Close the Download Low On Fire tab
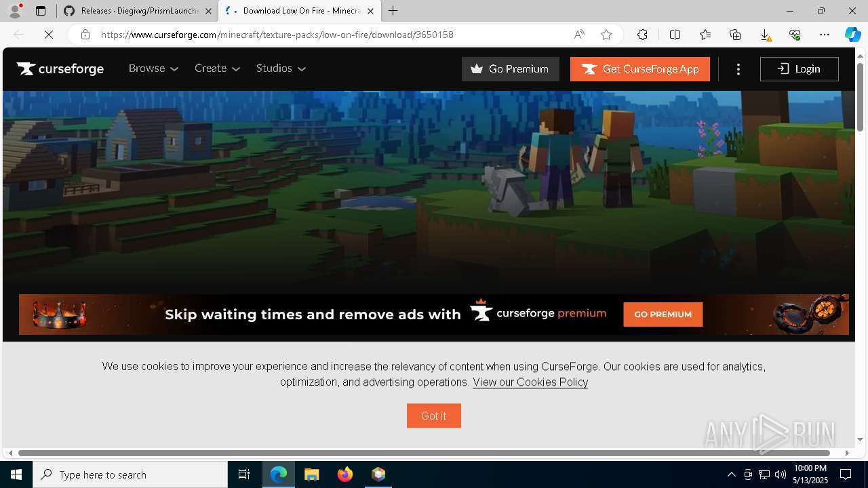 pyautogui.click(x=370, y=11)
